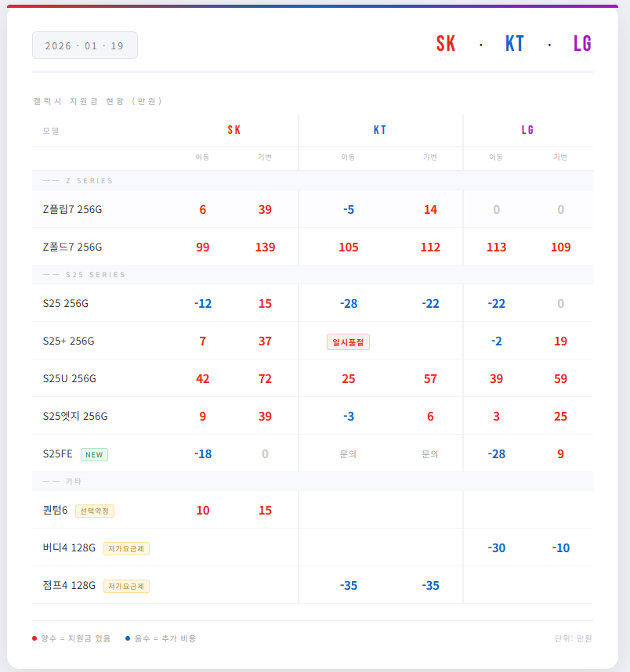
Task: Click the KT 이동 문의 cell for S25FE
Action: (x=348, y=454)
